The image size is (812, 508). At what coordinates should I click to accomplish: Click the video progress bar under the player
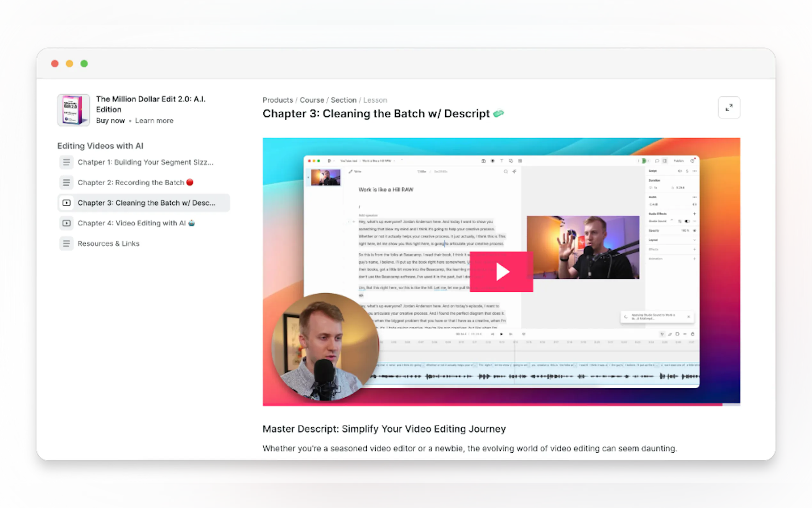(x=501, y=405)
